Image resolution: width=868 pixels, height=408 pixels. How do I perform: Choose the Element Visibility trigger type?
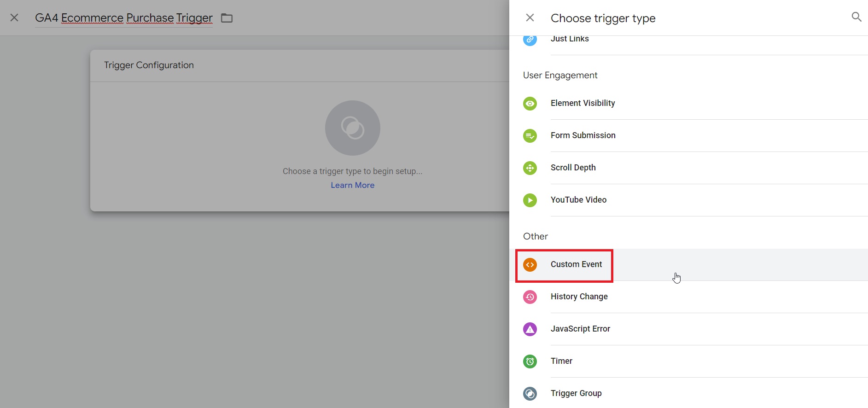pos(583,103)
